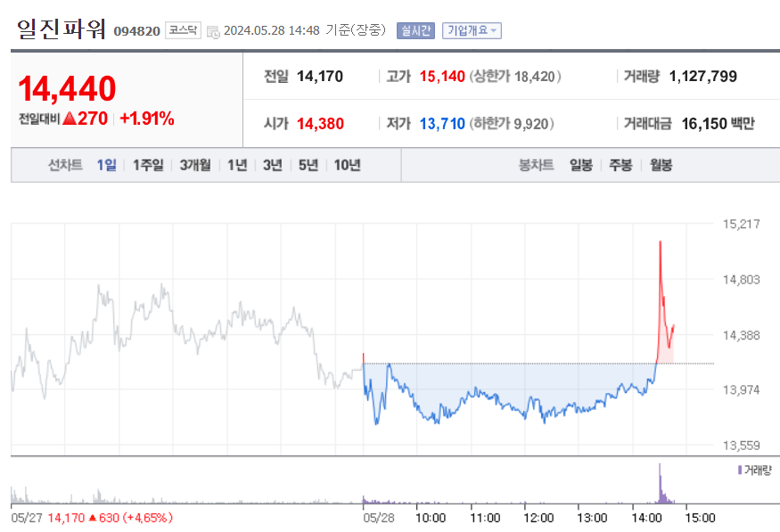Select the 1주일 line chart tab
Screen dimensions: 780x532
pos(148,165)
